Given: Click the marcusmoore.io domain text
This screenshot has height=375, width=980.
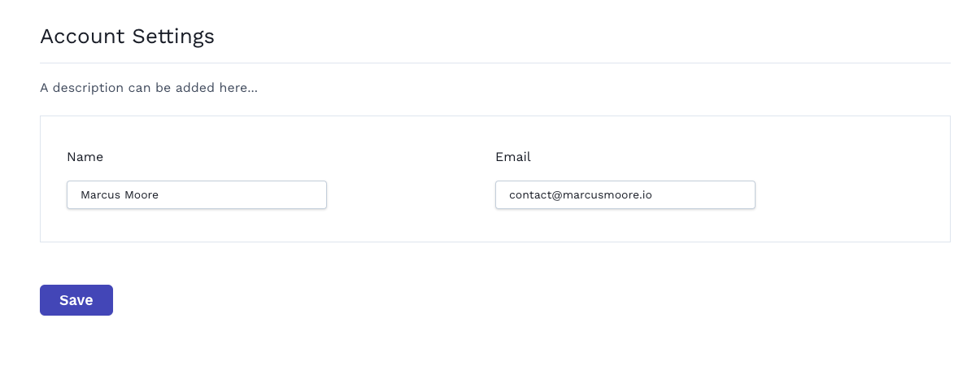Looking at the screenshot, I should 603,195.
